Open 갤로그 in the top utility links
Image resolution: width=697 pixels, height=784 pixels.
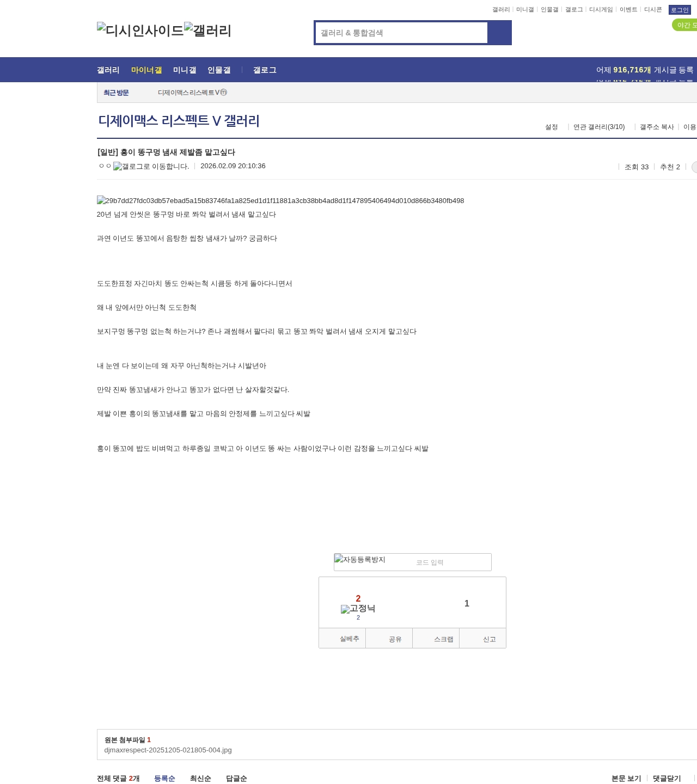[574, 10]
